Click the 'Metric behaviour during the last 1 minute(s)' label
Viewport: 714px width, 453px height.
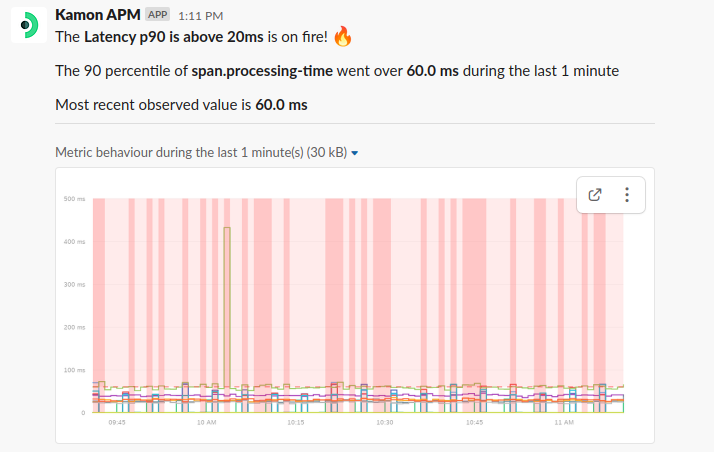pyautogui.click(x=200, y=153)
